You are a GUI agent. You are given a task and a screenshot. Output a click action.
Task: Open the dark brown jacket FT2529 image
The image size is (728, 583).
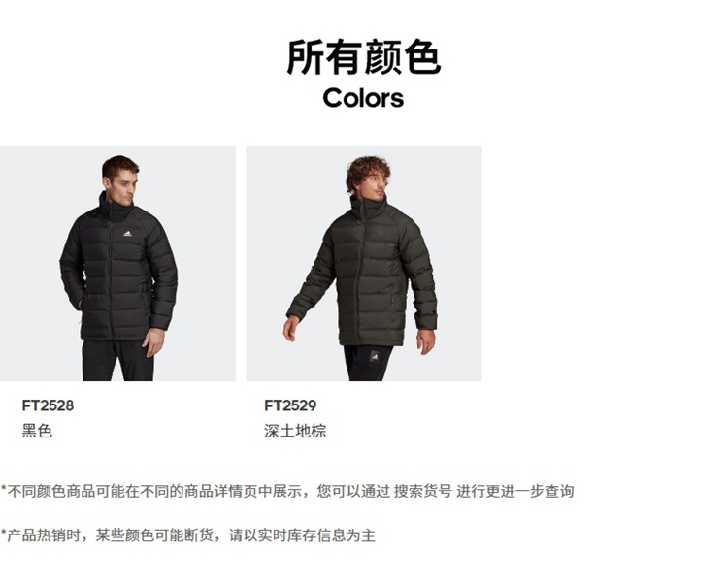(x=364, y=263)
